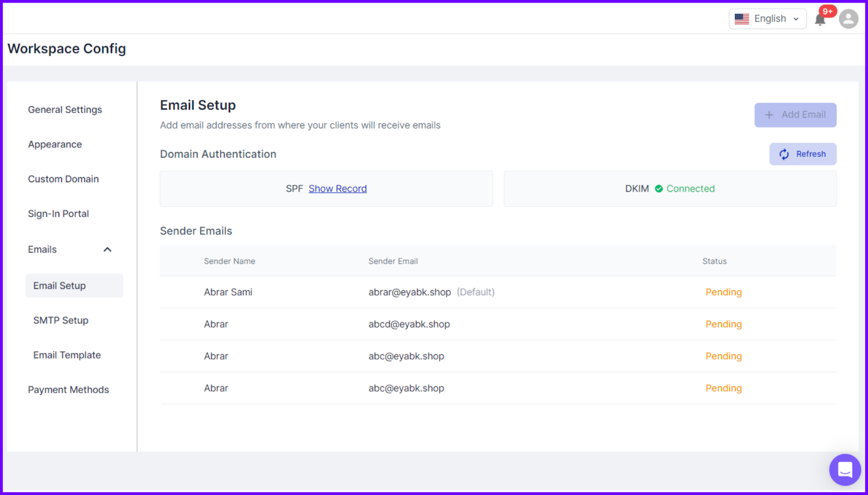The height and width of the screenshot is (495, 868).
Task: Click the US flag language icon
Action: point(742,18)
